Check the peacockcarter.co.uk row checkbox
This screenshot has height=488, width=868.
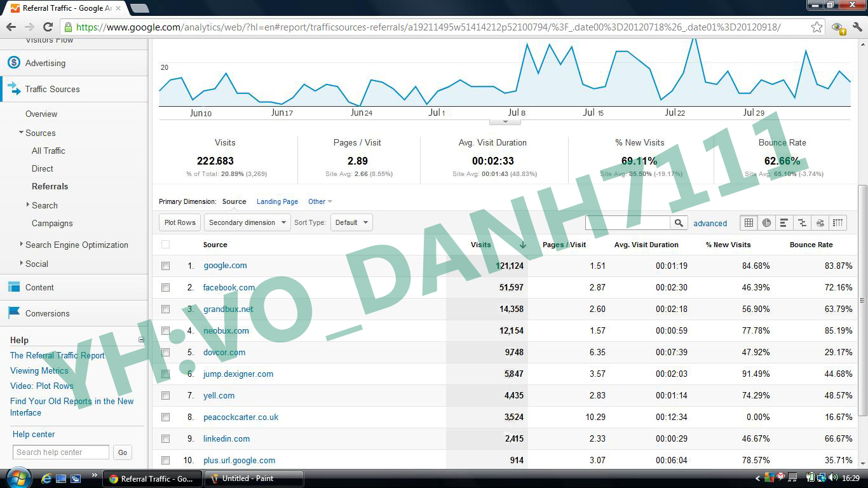tap(165, 417)
